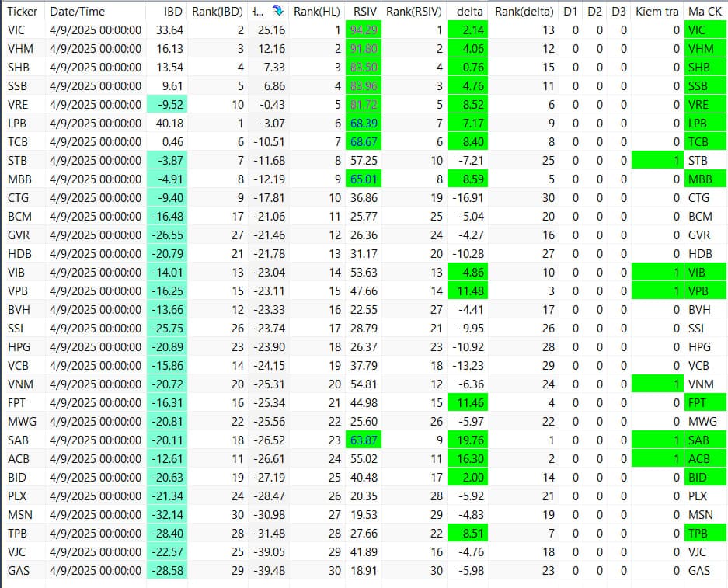Click the green Ma CK cell TPB
Image resolution: width=728 pixels, height=588 pixels.
pyautogui.click(x=705, y=533)
